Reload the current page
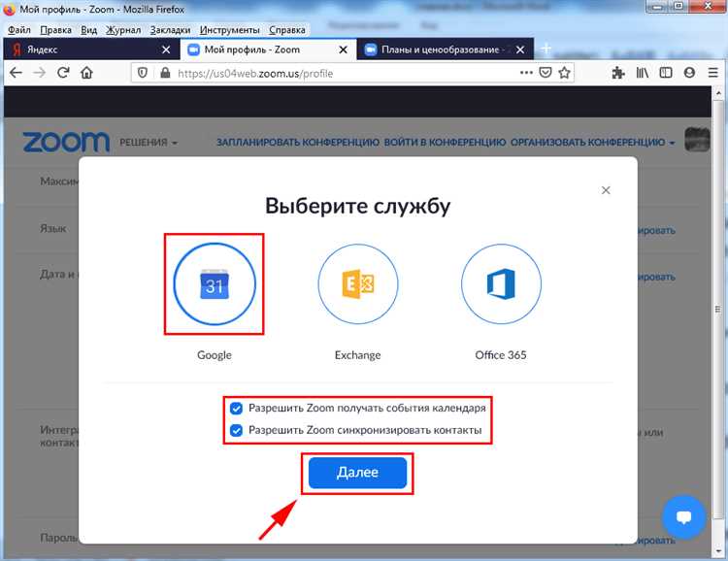This screenshot has width=728, height=561. tap(63, 73)
